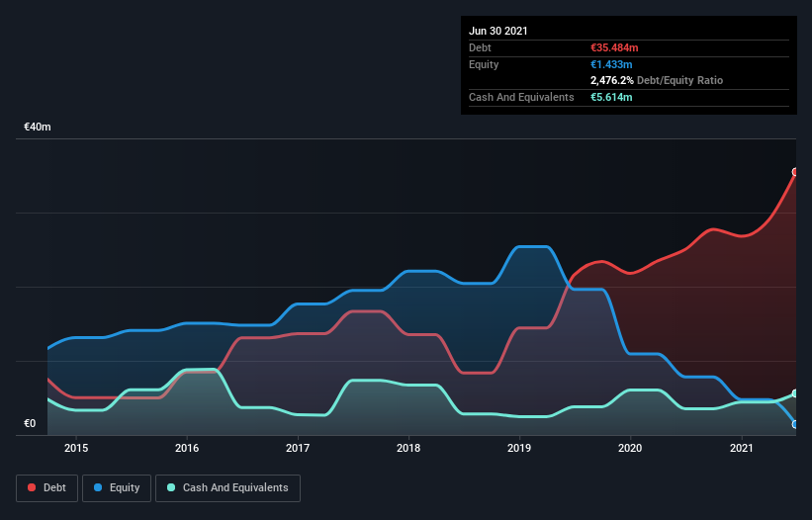812x520 pixels.
Task: Toggle Cash And Equivalents legend button
Action: tap(227, 488)
